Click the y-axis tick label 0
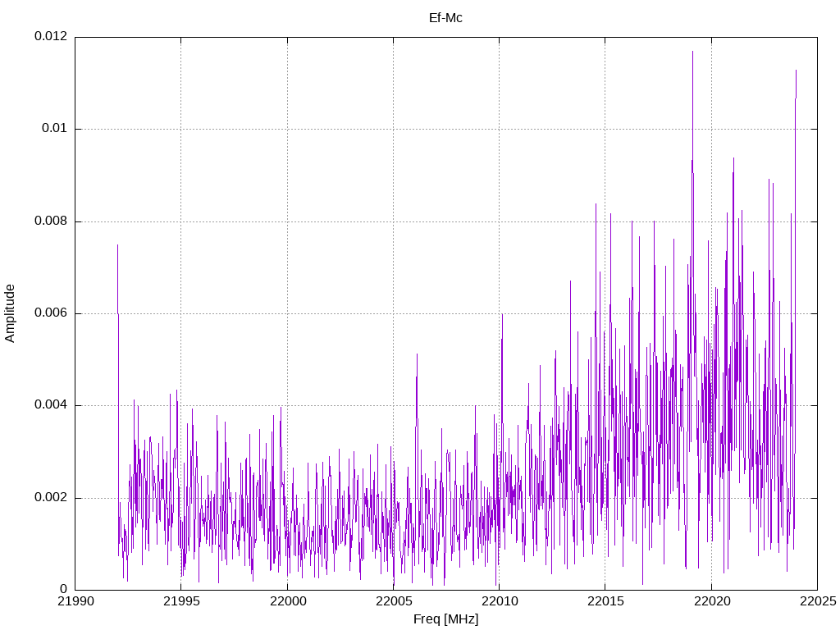 tap(63, 590)
